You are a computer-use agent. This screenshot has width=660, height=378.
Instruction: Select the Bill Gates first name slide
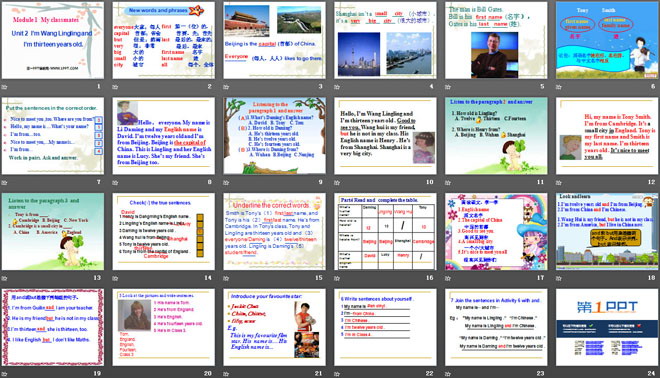pos(496,40)
